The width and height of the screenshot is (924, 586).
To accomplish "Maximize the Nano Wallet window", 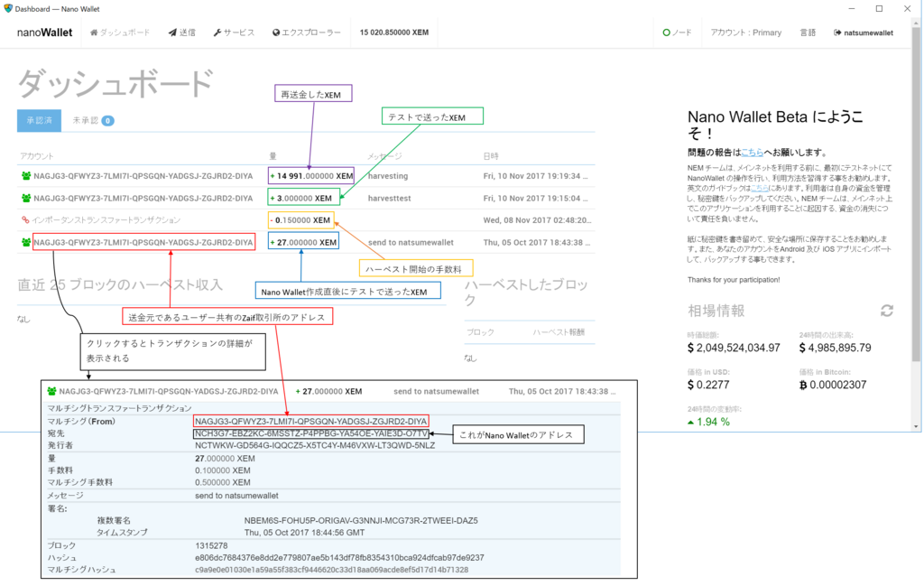I will tap(879, 8).
